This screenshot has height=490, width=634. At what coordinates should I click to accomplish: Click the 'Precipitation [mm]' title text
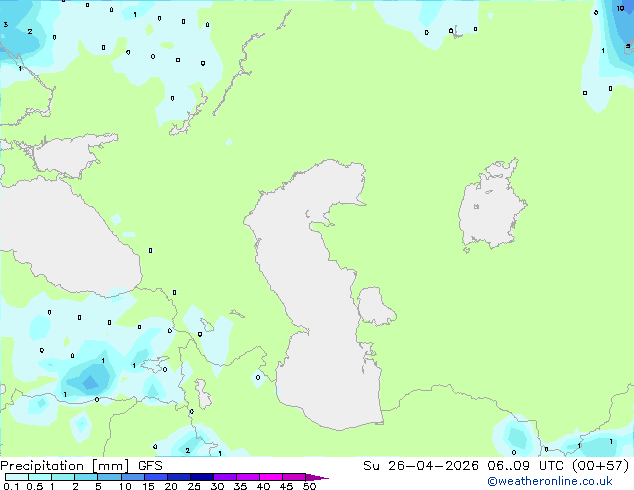point(64,466)
